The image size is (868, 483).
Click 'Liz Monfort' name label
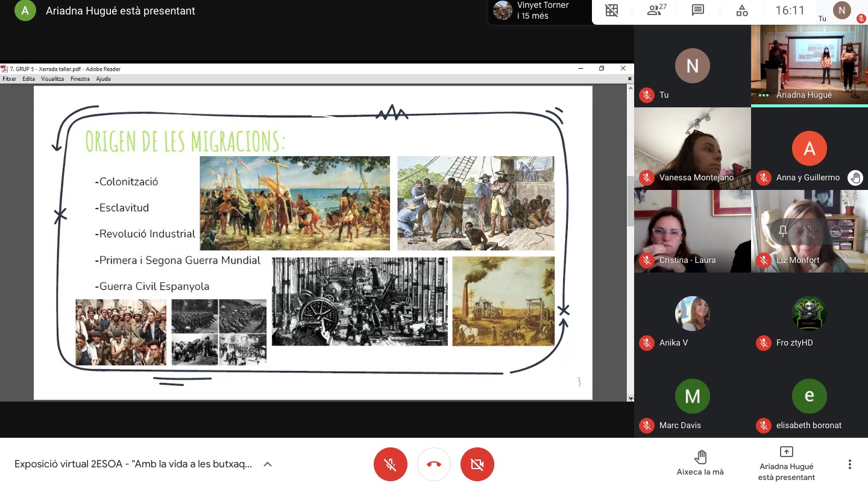click(x=798, y=260)
